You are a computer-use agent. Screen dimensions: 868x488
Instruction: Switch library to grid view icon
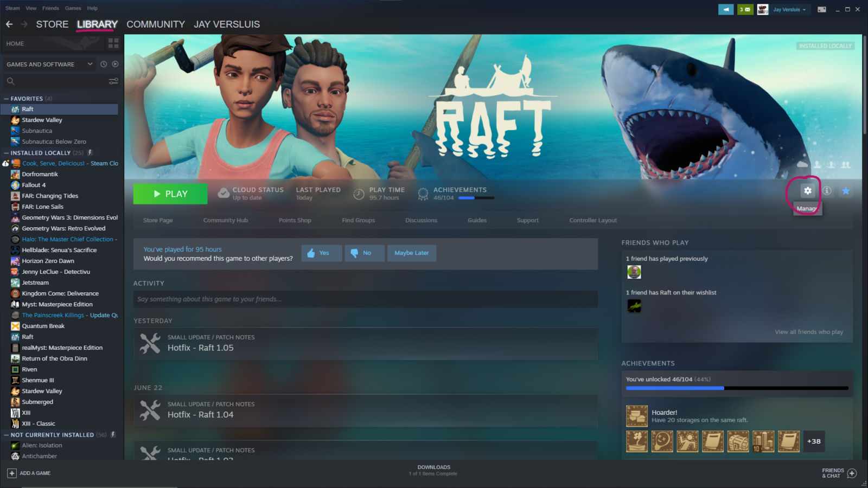click(x=113, y=43)
